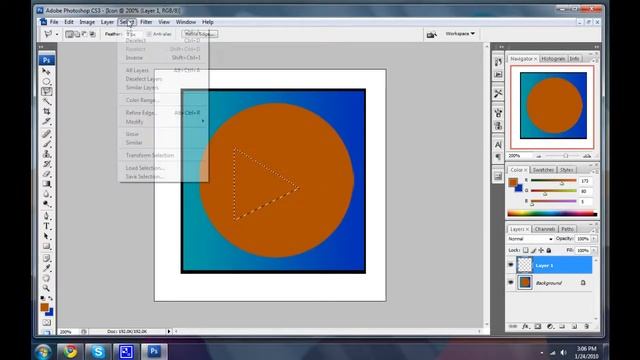Select the Slice tool
640x360 pixels.
(x=47, y=121)
